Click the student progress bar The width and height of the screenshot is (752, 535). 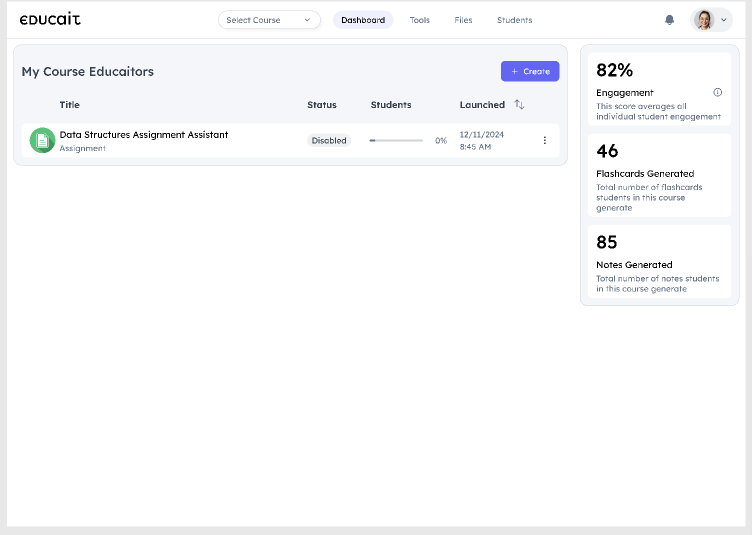coord(395,141)
